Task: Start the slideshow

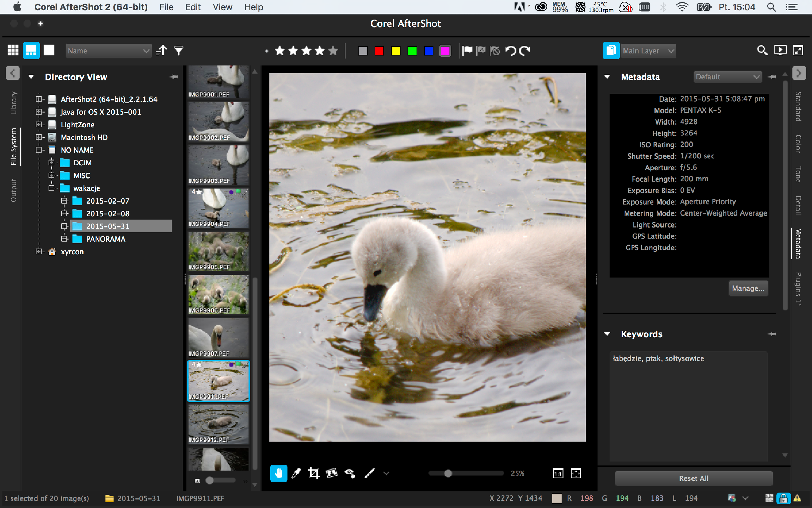Action: coord(780,50)
